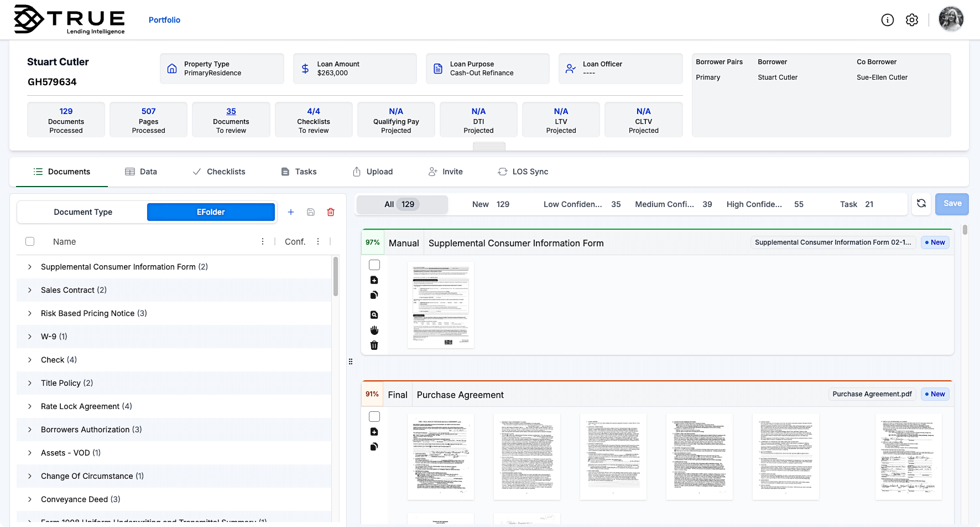Viewport: 980px width, 527px height.
Task: Click the Save button at top right
Action: [x=952, y=204]
